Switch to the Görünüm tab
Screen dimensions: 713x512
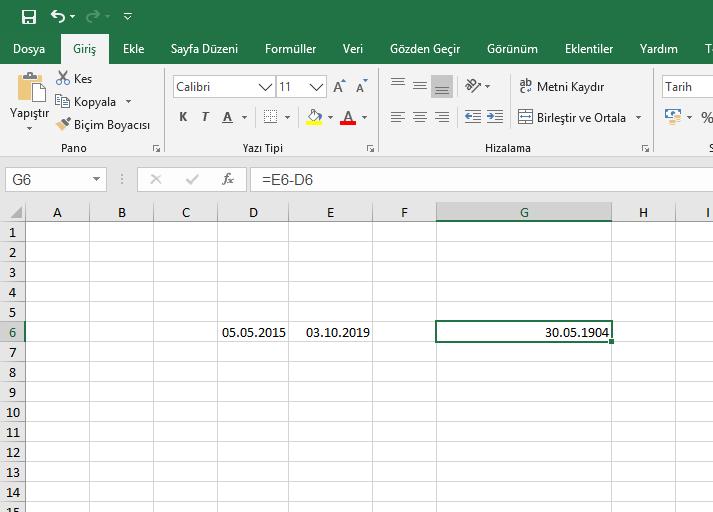(512, 49)
